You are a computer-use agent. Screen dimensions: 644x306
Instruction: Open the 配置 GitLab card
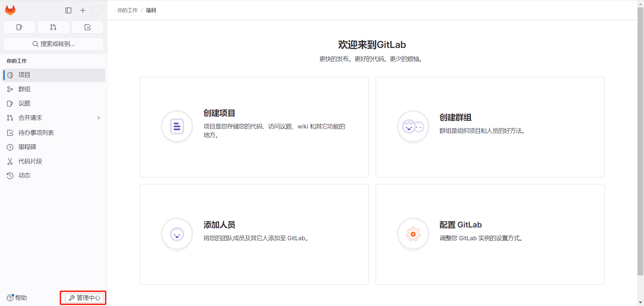coord(490,235)
